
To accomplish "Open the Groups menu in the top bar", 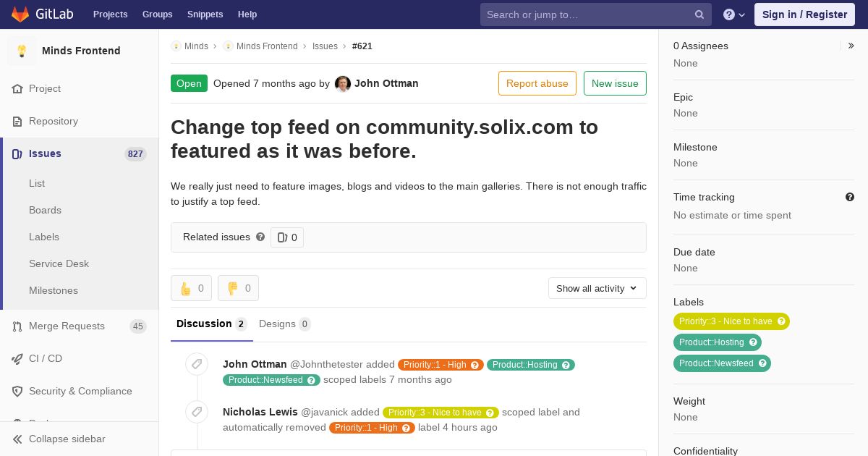I will [157, 14].
